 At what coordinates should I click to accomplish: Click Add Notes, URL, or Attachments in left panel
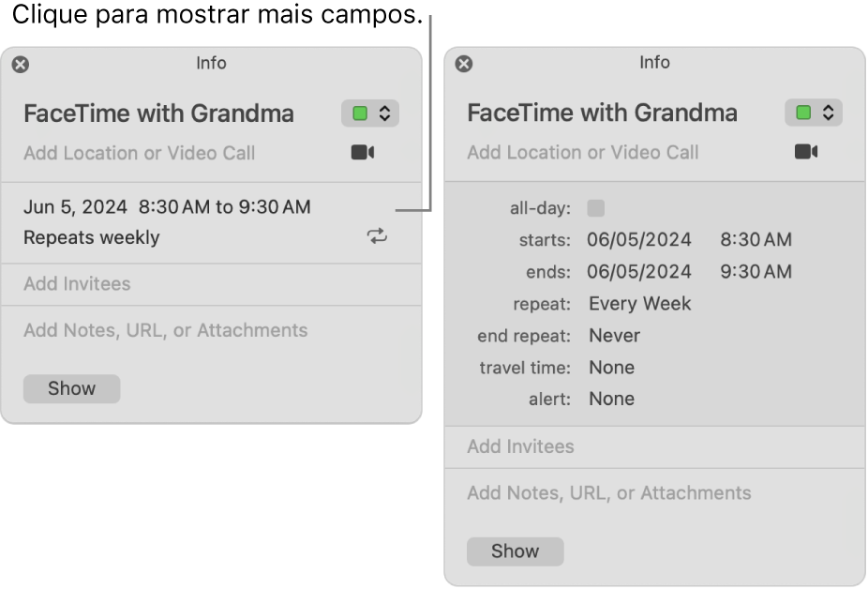(165, 330)
